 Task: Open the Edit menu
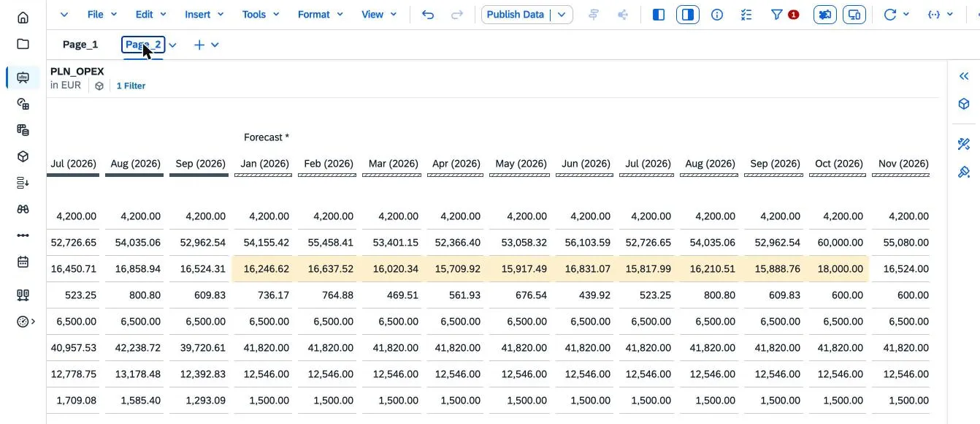click(150, 15)
